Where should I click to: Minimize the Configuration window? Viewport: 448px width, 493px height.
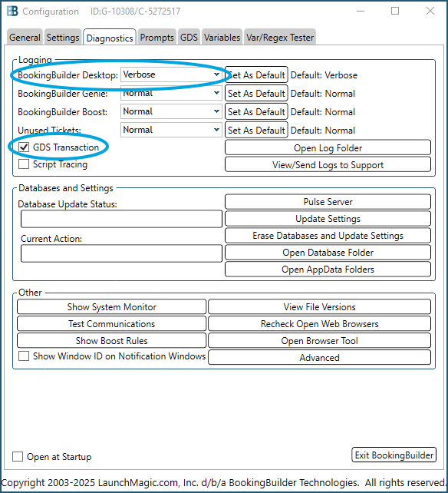361,11
